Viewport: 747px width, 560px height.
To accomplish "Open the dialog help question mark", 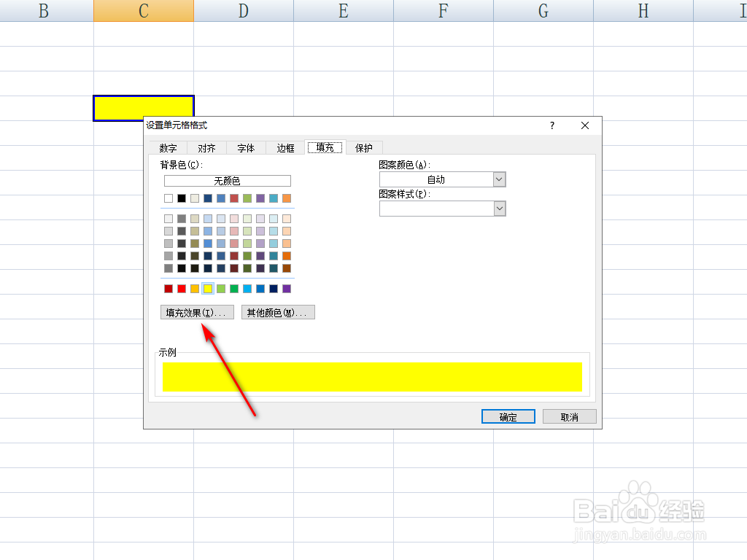I will click(552, 125).
